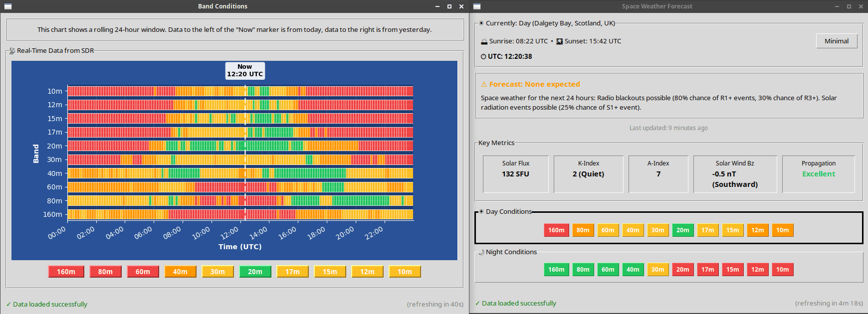Click the Propagation Excellent metric card
The width and height of the screenshot is (868, 314).
(x=818, y=174)
